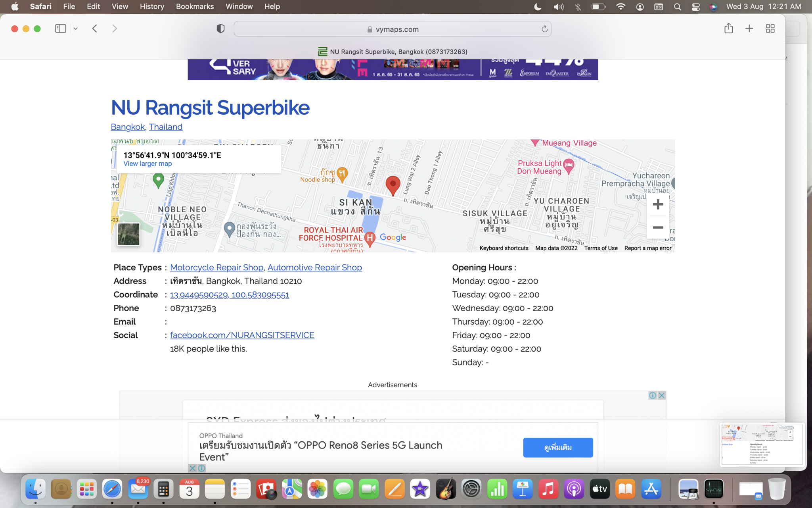Click the Royal Thai Air Force Hospital marker

point(370,239)
